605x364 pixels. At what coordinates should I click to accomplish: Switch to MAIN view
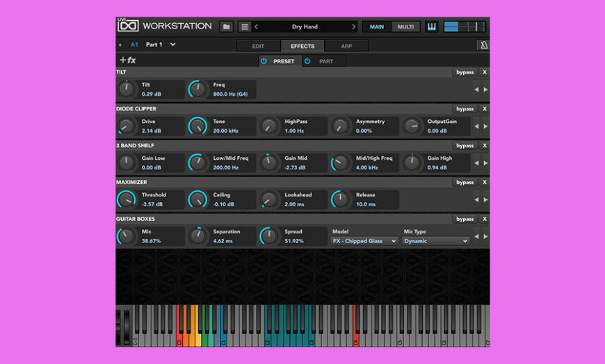(377, 26)
